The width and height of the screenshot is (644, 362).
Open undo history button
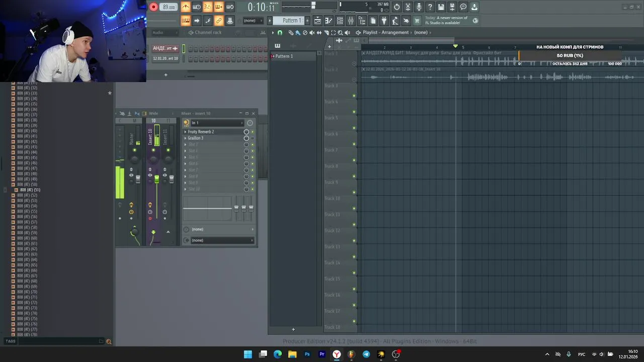click(x=397, y=7)
